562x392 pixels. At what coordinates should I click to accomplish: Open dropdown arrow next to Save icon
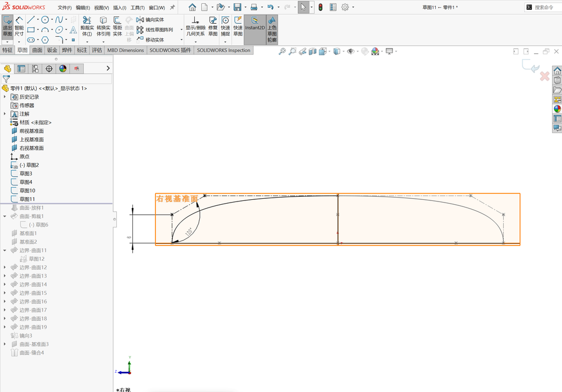click(x=245, y=7)
